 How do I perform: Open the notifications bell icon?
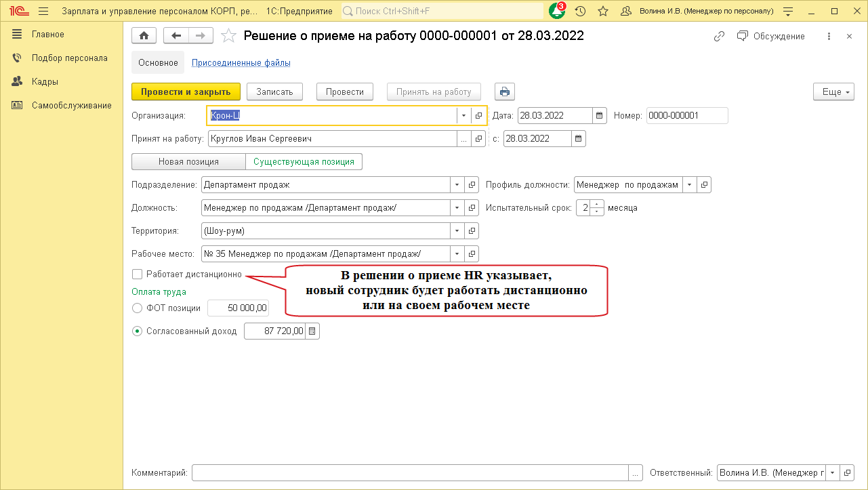coord(556,12)
